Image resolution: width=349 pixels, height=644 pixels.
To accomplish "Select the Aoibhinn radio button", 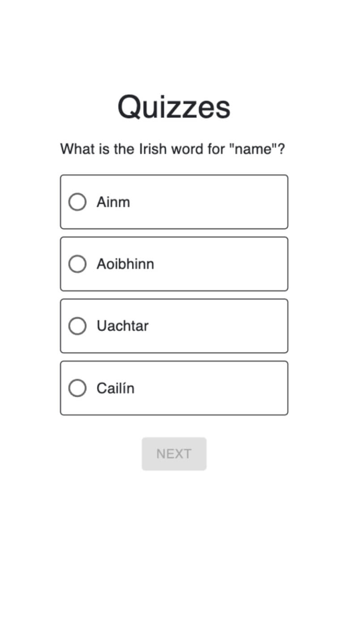I will coord(77,264).
